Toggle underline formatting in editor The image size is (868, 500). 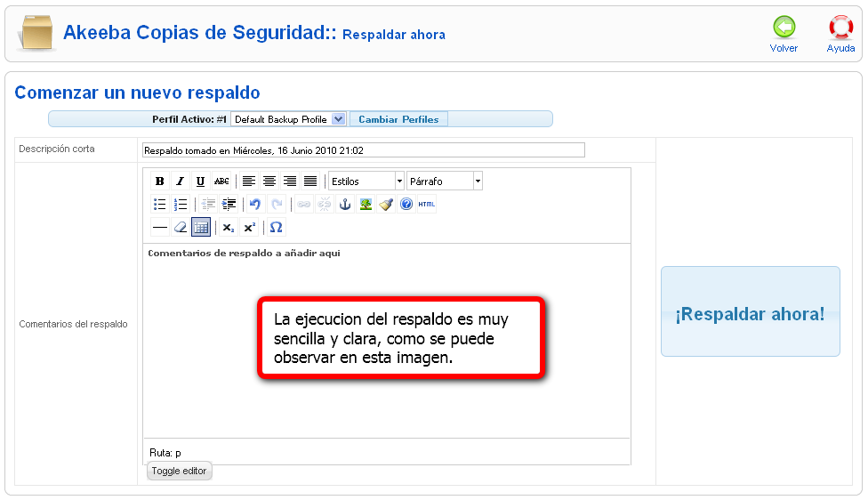pos(200,181)
